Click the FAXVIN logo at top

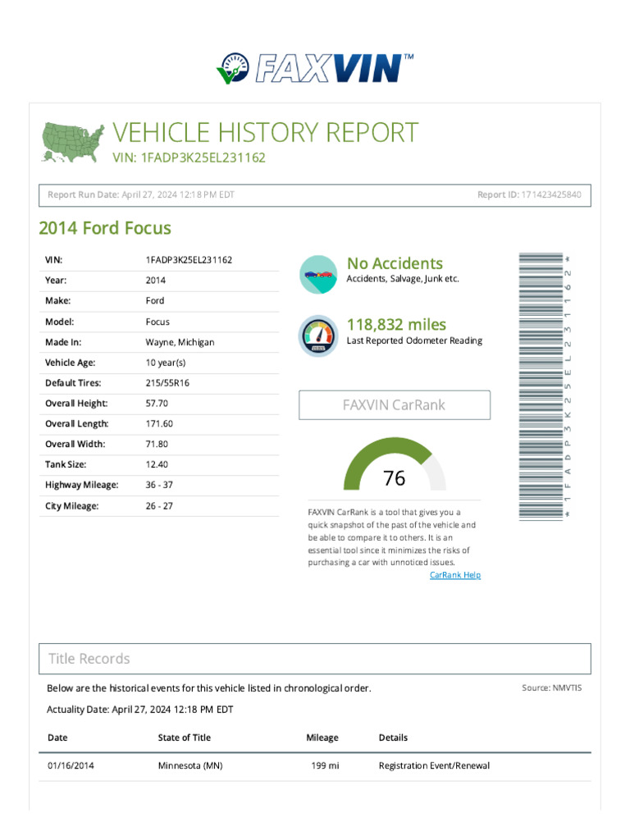(x=315, y=68)
